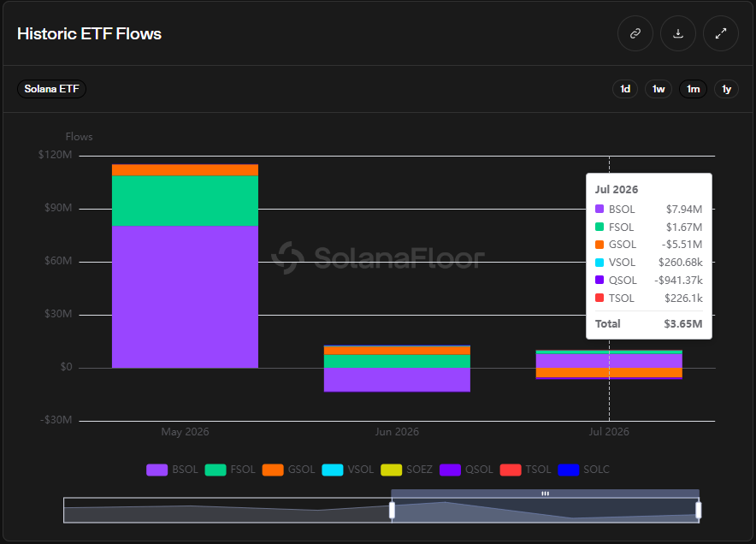Viewport: 756px width, 544px height.
Task: Click the QSOL legend marker
Action: coord(450,470)
